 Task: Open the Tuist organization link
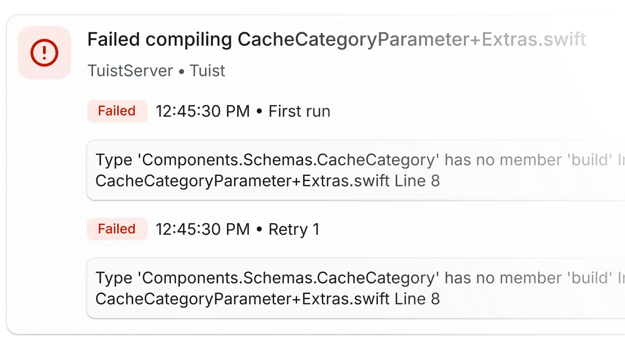(207, 71)
